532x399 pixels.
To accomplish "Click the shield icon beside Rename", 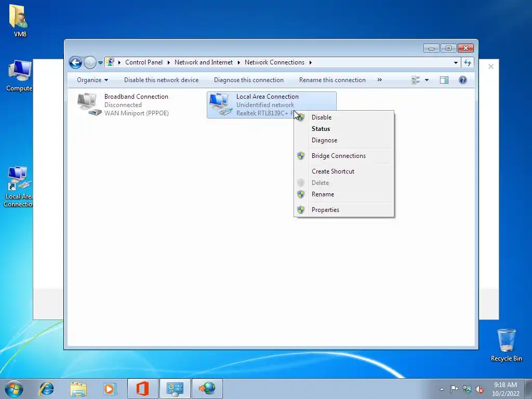I will pos(301,194).
